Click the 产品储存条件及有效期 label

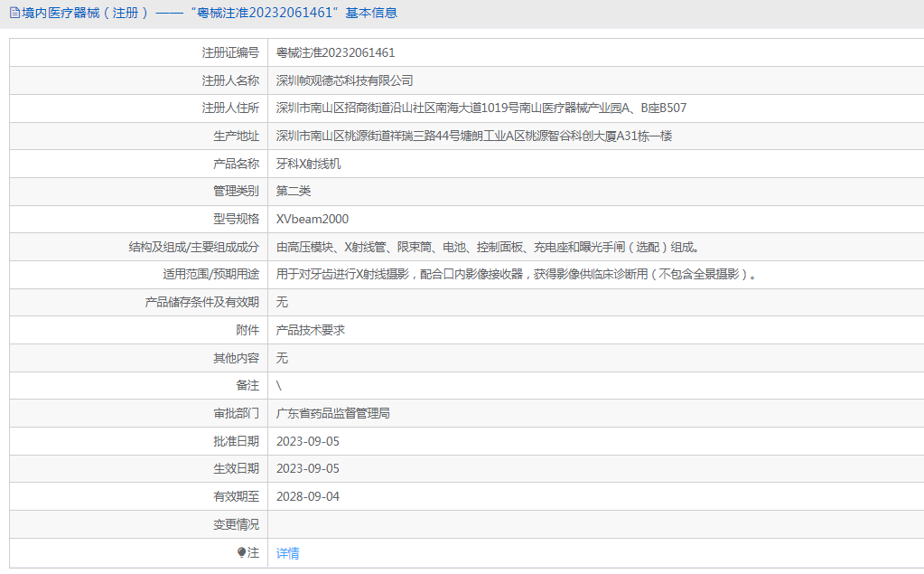(x=202, y=303)
